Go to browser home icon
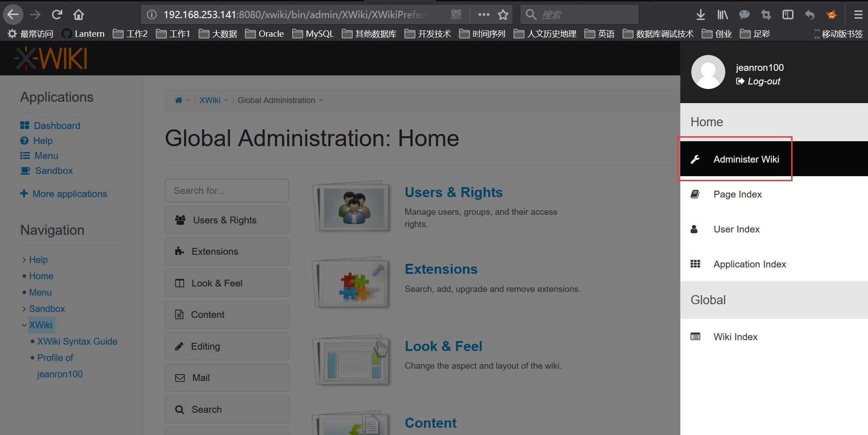The height and width of the screenshot is (435, 868). pyautogui.click(x=79, y=15)
